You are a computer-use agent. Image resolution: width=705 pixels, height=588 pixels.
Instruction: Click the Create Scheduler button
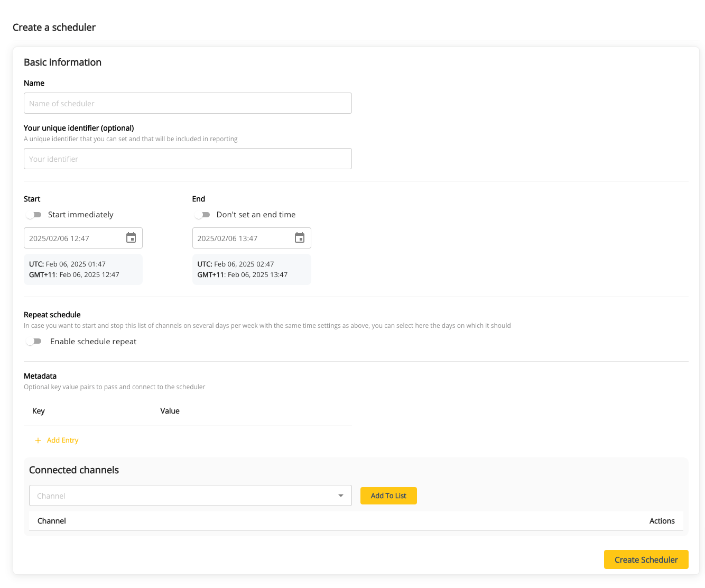tap(646, 559)
